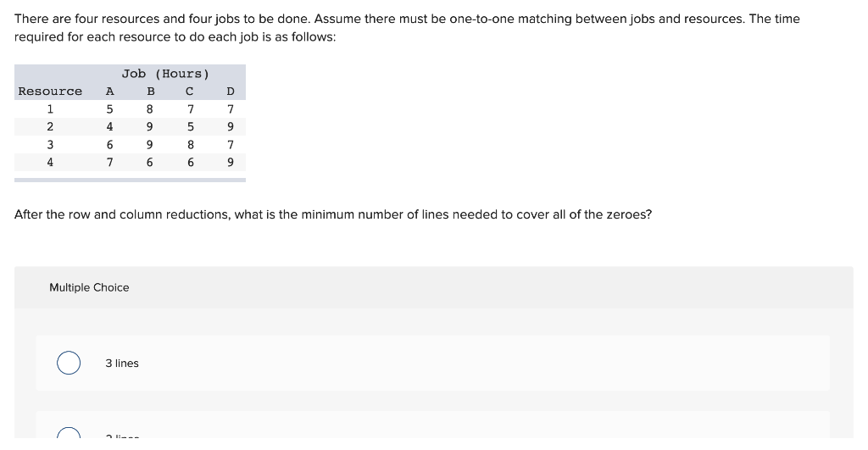Screen dimensions: 868x450
Task: Click Resource 3's Job C value 8
Action: point(190,144)
